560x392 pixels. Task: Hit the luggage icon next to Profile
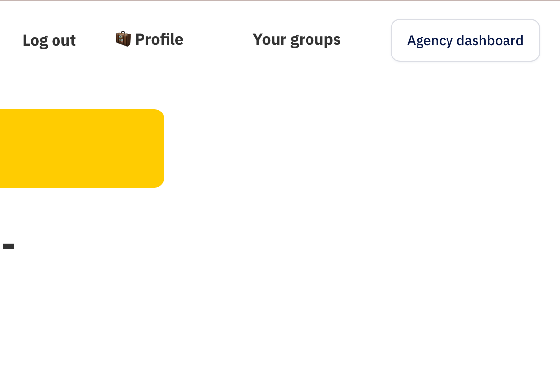(123, 39)
